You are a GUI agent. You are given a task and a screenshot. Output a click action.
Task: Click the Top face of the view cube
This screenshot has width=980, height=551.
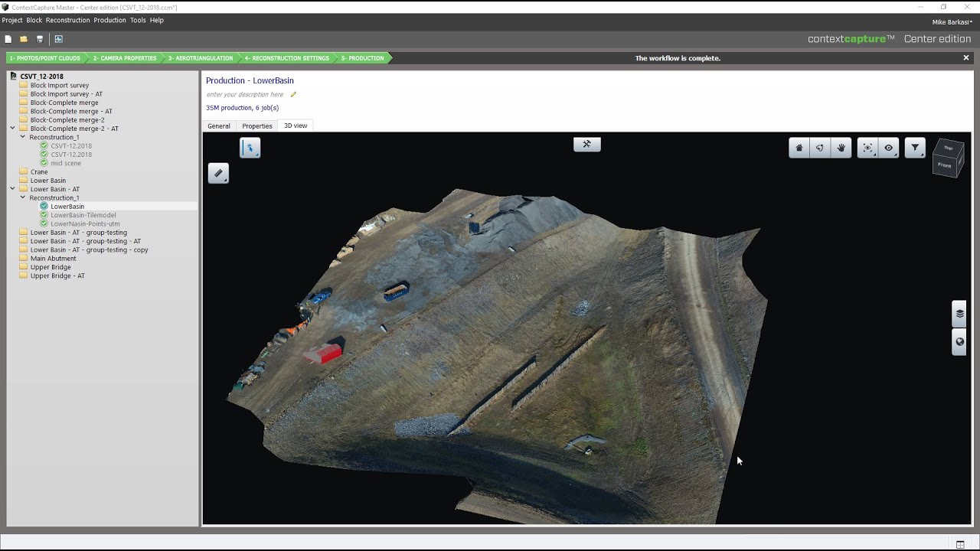(949, 148)
